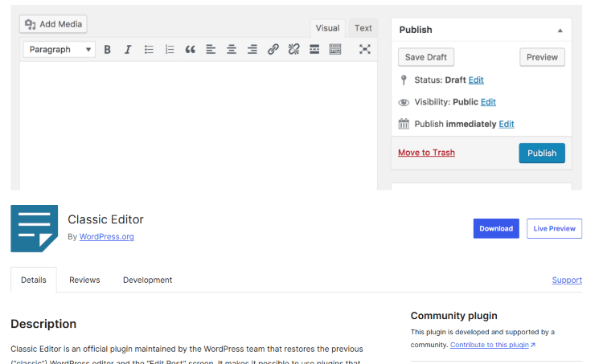The height and width of the screenshot is (364, 603).
Task: Remove link with the unlink icon
Action: tap(293, 50)
